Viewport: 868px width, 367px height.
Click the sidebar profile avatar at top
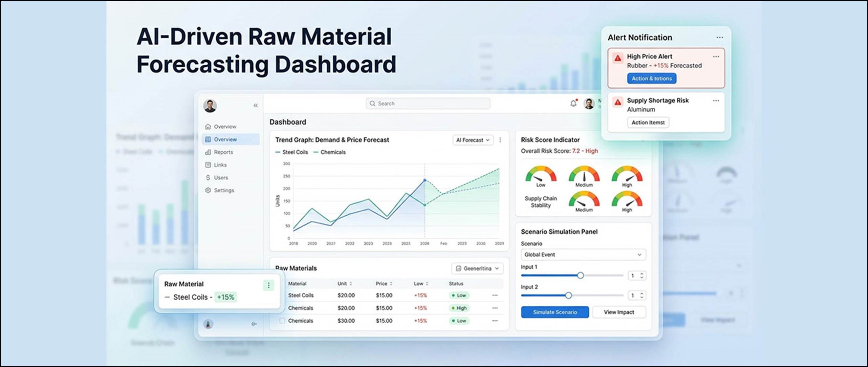point(210,106)
